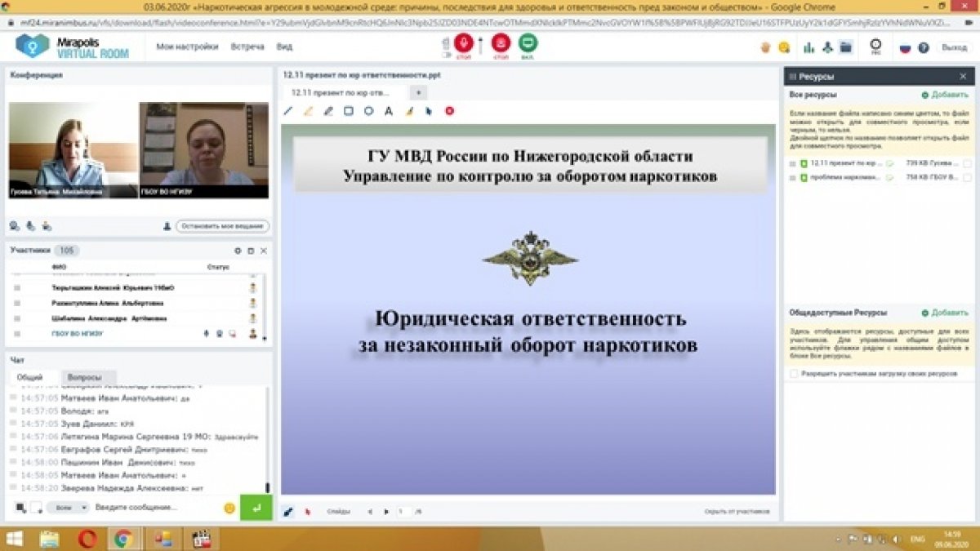Open participants panel settings gear
Viewport: 980px width, 551px height.
[239, 251]
